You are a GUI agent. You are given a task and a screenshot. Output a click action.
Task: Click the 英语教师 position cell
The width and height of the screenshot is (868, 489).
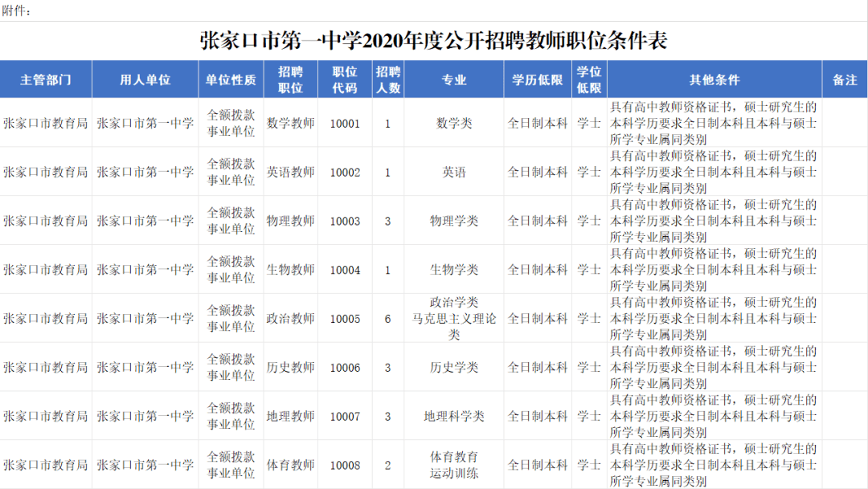coord(291,172)
